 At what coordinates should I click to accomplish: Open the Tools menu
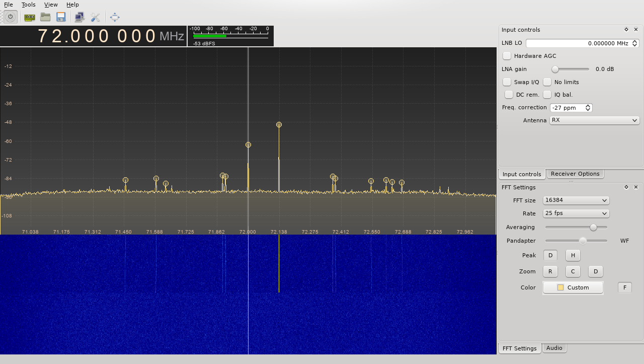(x=28, y=5)
